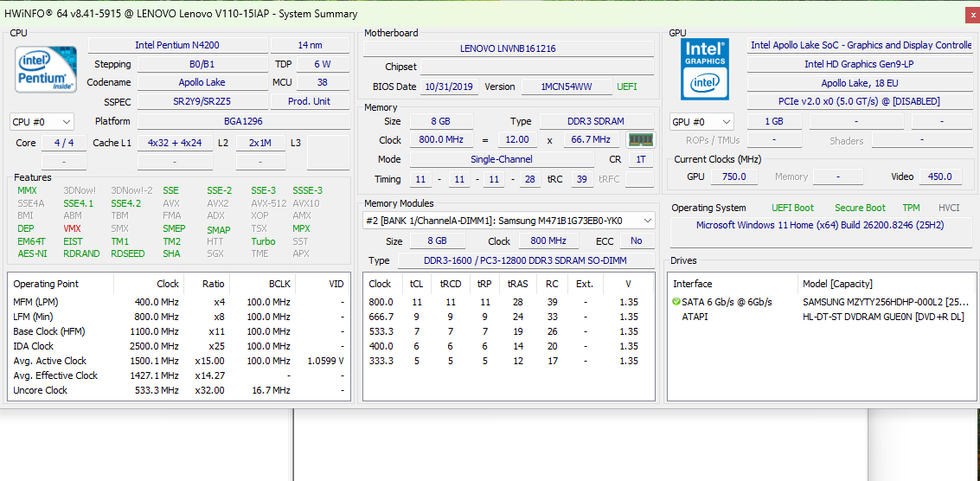Click the 1T command rate field
Screen dimensions: 980x481
(x=641, y=159)
